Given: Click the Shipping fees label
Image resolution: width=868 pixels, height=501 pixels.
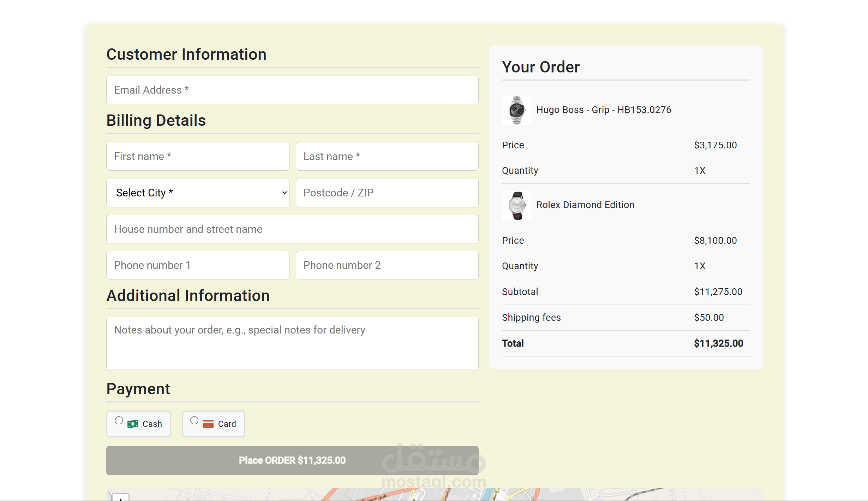Looking at the screenshot, I should [x=531, y=318].
